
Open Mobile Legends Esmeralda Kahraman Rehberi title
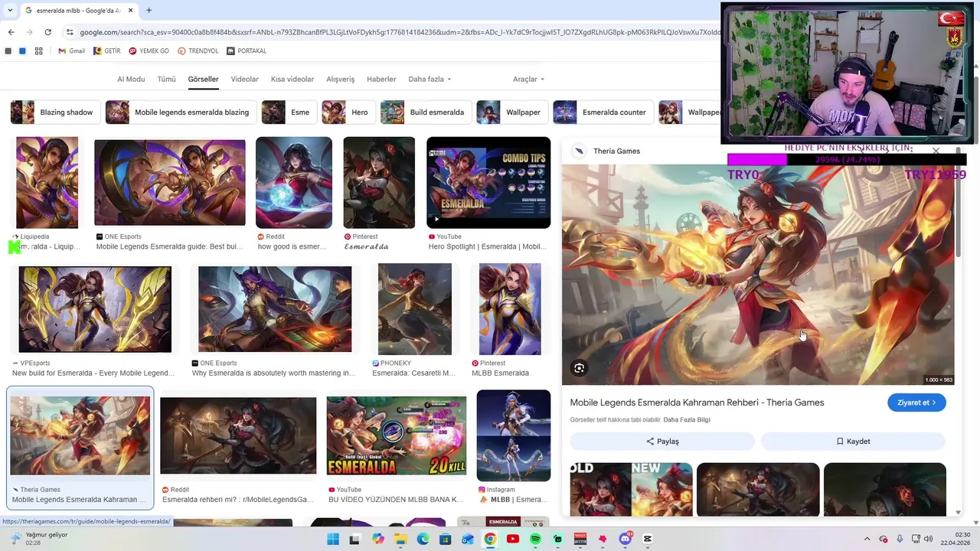pyautogui.click(x=697, y=403)
